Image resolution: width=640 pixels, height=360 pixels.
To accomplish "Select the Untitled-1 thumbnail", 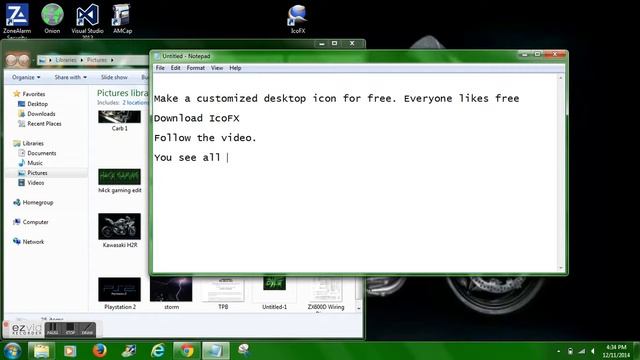I will coord(274,293).
